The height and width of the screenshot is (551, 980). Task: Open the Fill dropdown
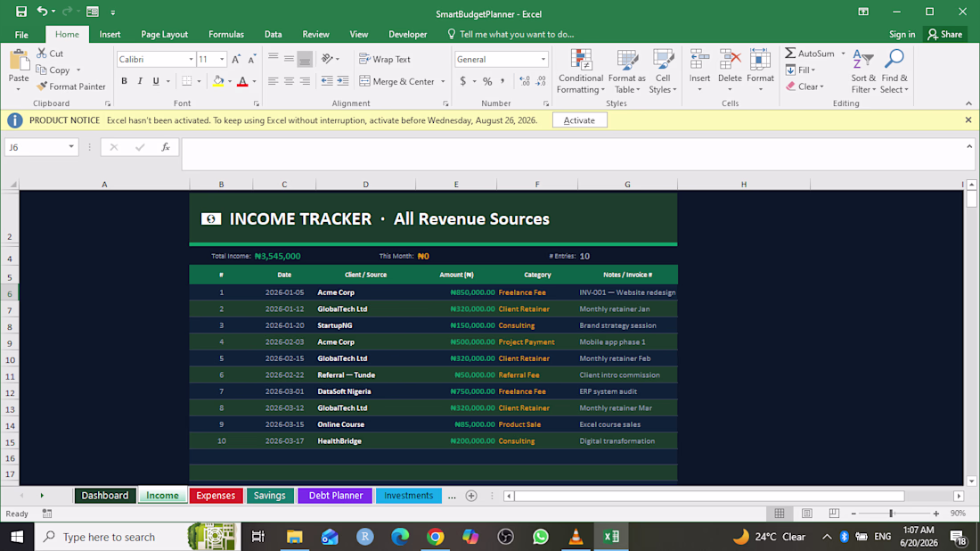pyautogui.click(x=801, y=70)
